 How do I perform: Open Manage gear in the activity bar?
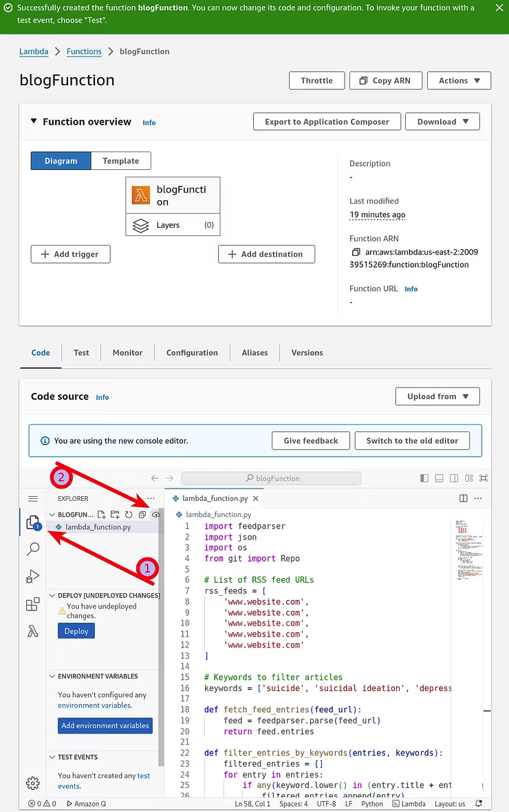click(x=32, y=783)
